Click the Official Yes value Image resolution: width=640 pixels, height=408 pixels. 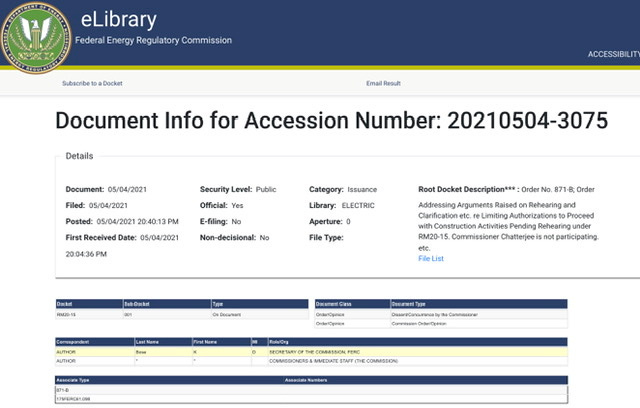(x=237, y=205)
